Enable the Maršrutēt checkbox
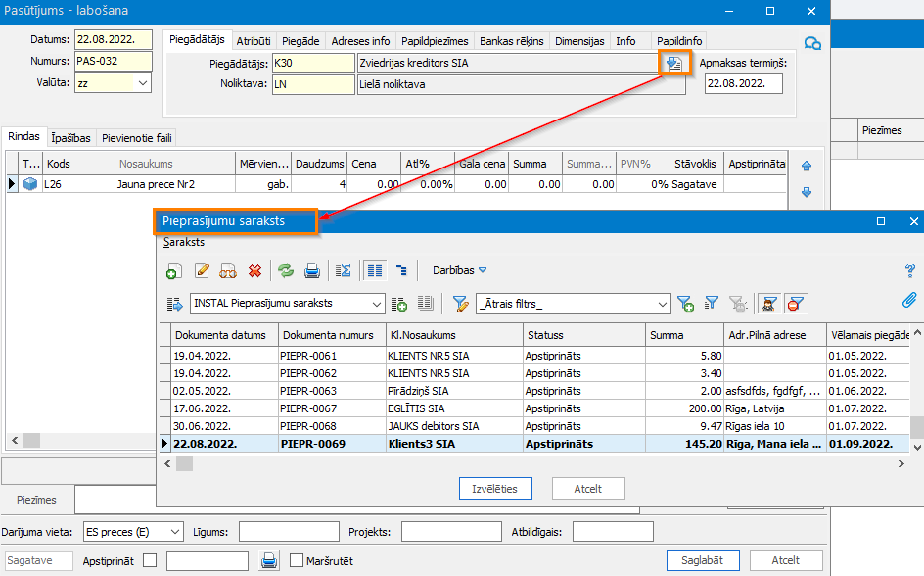Screen dimensions: 924x576 tap(297, 560)
